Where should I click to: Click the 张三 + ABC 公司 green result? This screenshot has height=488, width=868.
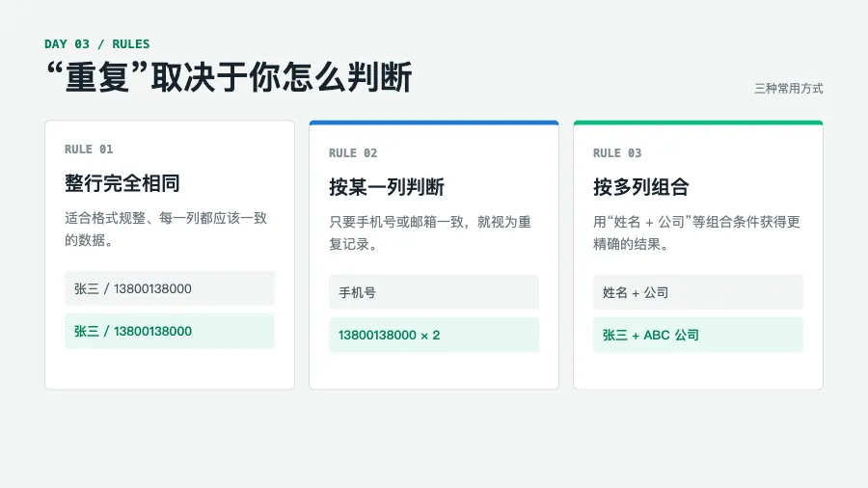click(698, 335)
